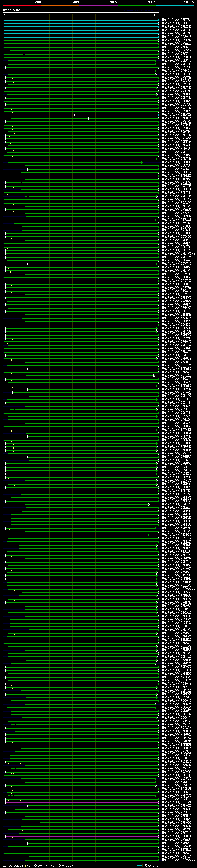Select label UniRef100_A2XP35
Viewport: 197px width, 868px height.
tap(177, 535)
